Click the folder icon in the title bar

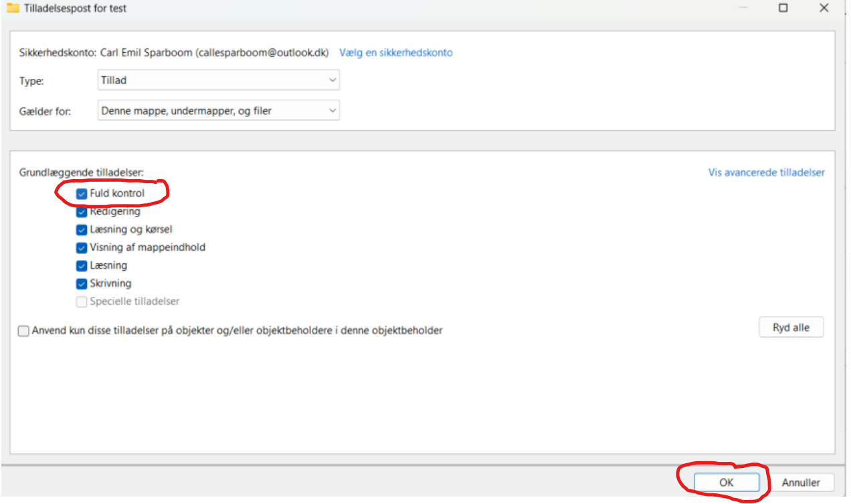pos(12,8)
